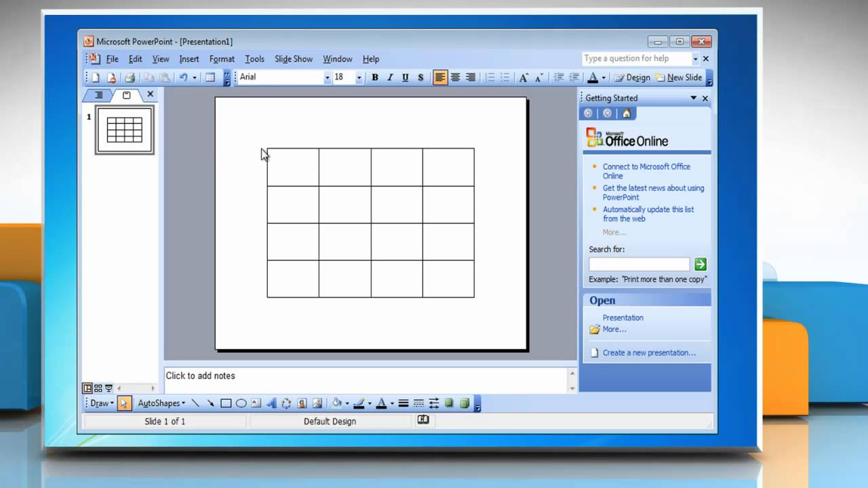This screenshot has width=868, height=488.
Task: Click the Design button
Action: [632, 77]
